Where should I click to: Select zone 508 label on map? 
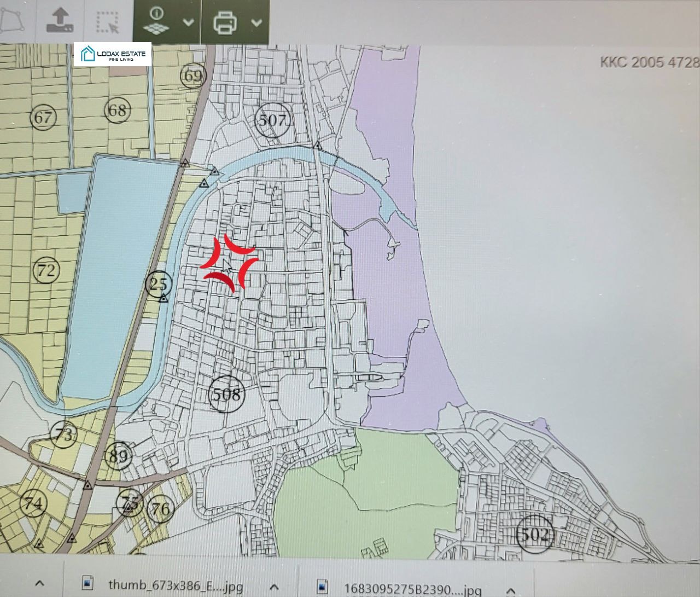click(x=226, y=393)
